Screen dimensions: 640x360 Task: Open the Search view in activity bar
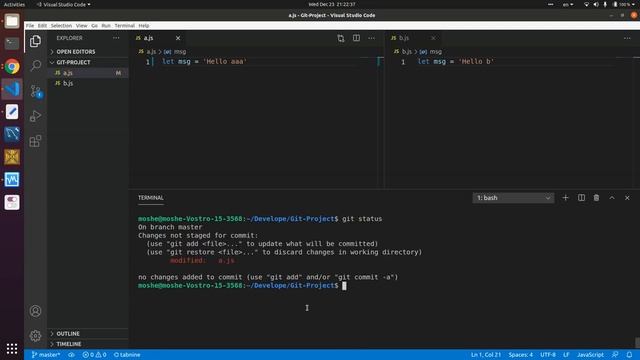pos(36,66)
